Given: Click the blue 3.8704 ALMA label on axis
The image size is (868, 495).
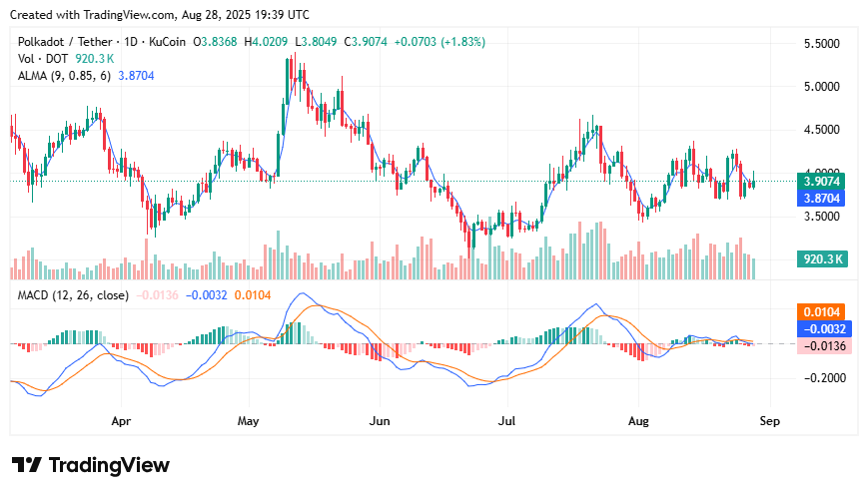Looking at the screenshot, I should [x=821, y=198].
